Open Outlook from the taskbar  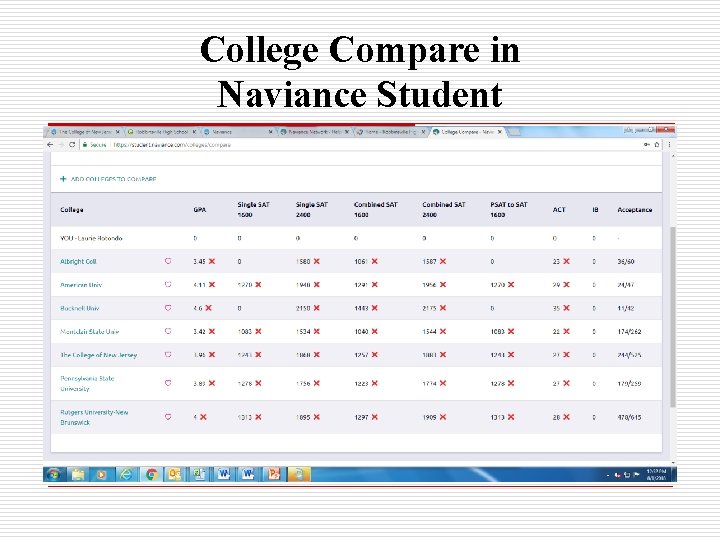(174, 474)
